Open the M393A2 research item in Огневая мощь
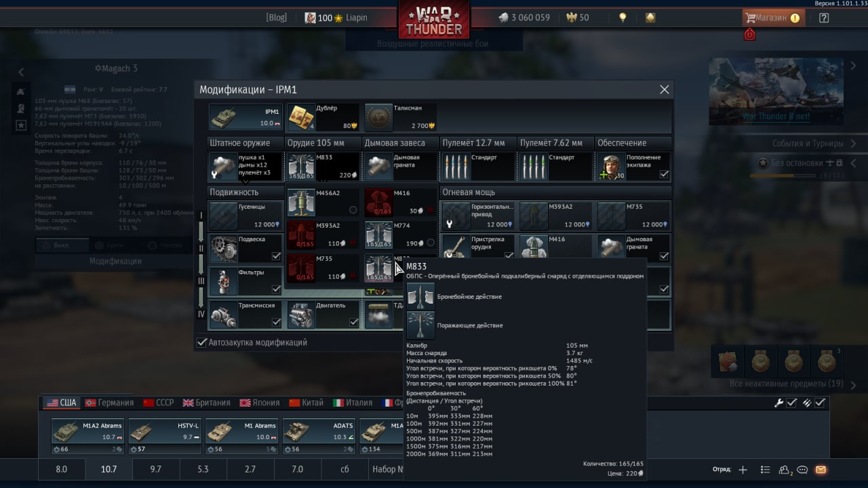This screenshot has height=488, width=868. pyautogui.click(x=555, y=216)
